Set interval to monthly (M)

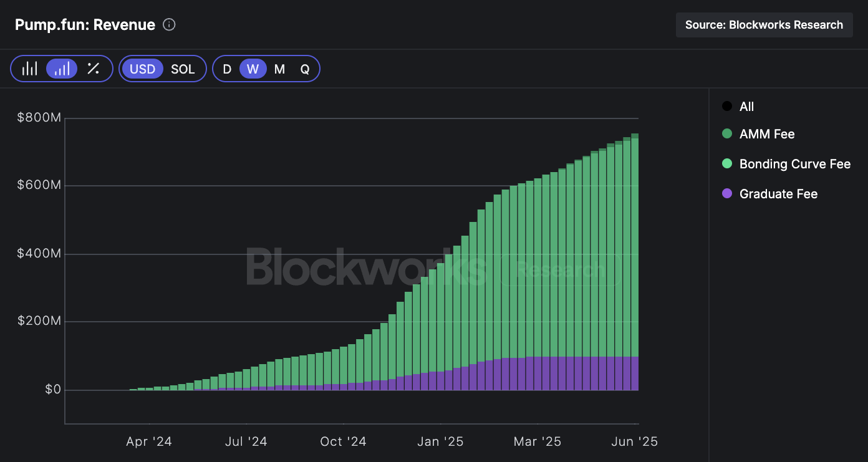click(279, 69)
